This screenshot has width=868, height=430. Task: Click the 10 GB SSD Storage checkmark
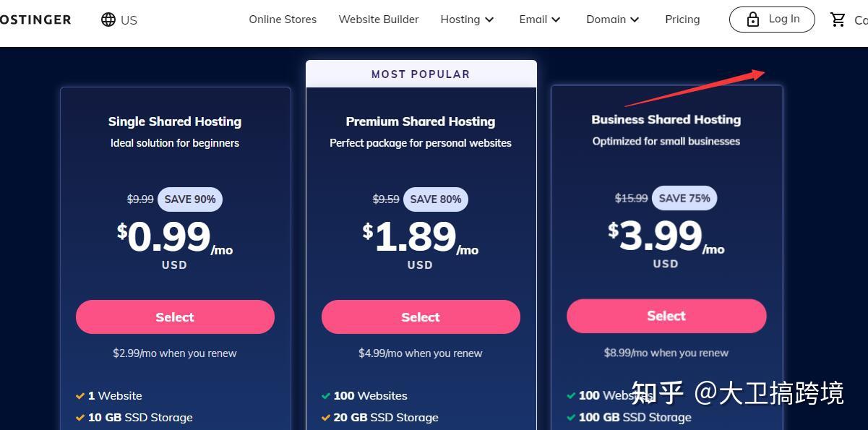tap(80, 418)
